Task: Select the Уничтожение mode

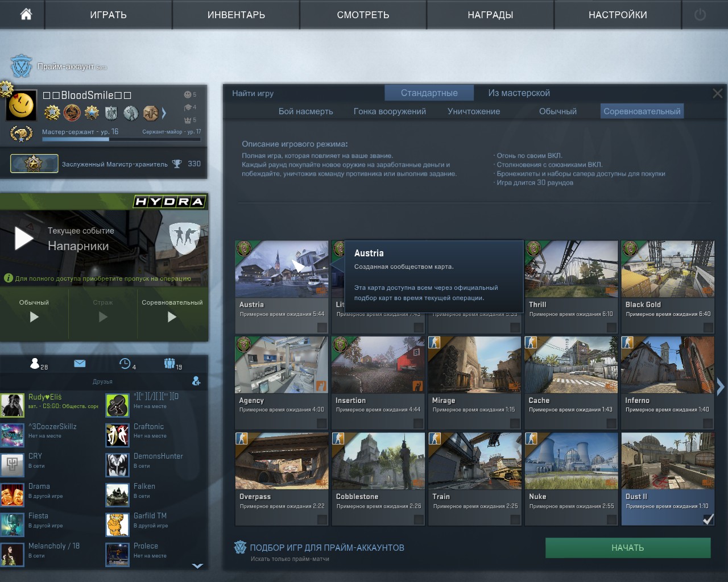Action: click(x=473, y=111)
